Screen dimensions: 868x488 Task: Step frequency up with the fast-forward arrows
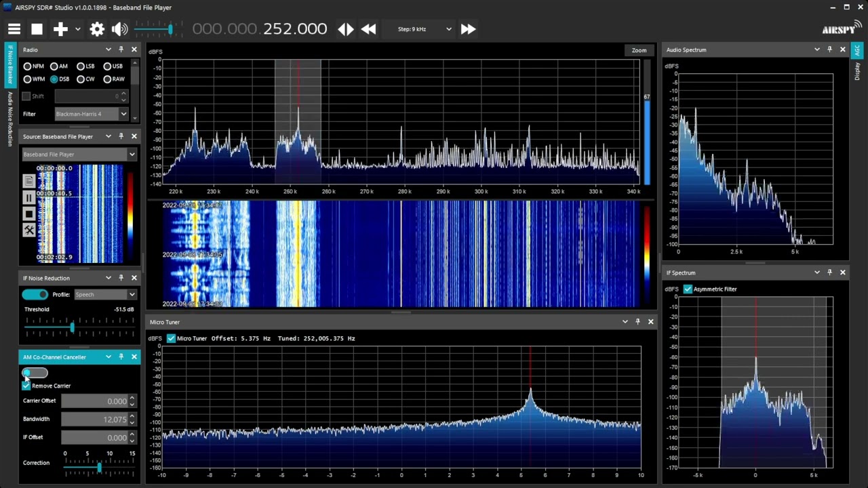[468, 29]
